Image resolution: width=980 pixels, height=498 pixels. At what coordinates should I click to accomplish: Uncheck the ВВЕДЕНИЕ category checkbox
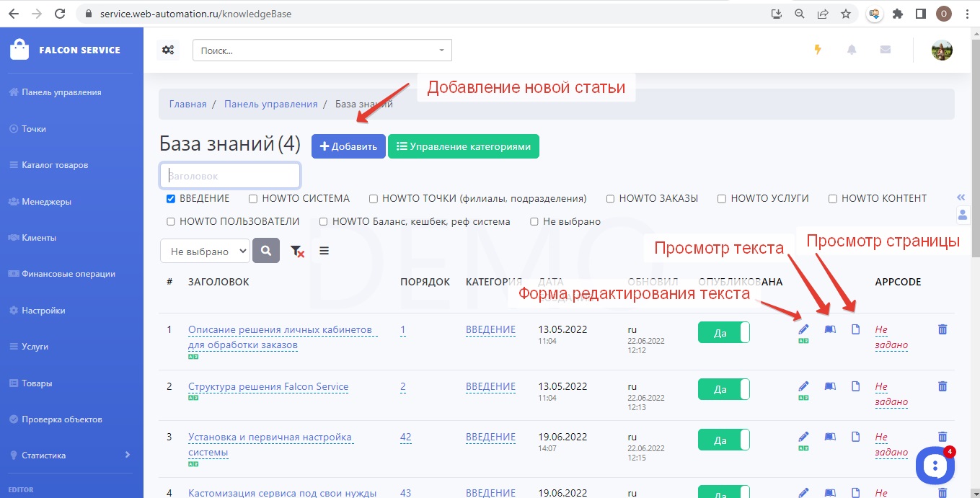(x=171, y=199)
